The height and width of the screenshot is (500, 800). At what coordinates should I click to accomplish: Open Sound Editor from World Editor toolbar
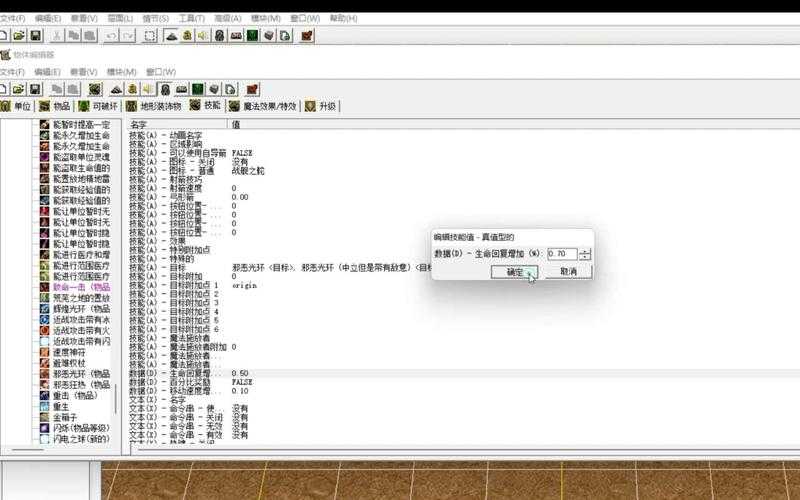coord(203,36)
